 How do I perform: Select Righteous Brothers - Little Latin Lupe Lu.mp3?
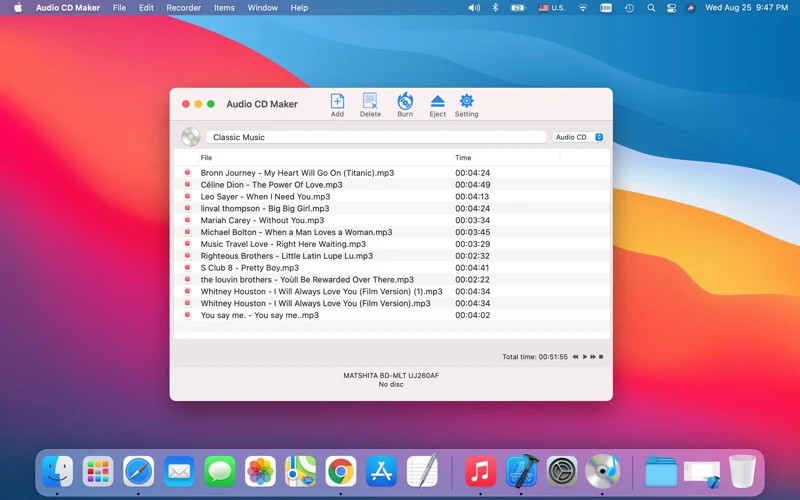tap(391, 256)
